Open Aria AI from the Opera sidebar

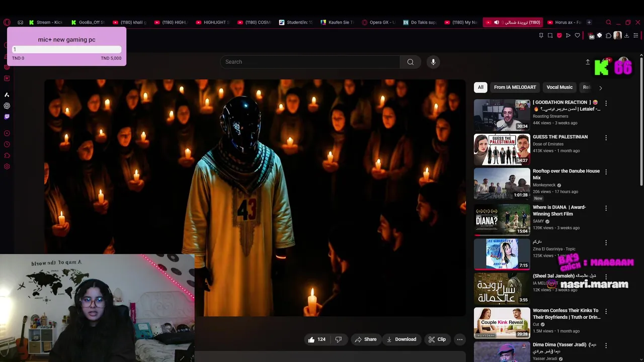(7, 95)
